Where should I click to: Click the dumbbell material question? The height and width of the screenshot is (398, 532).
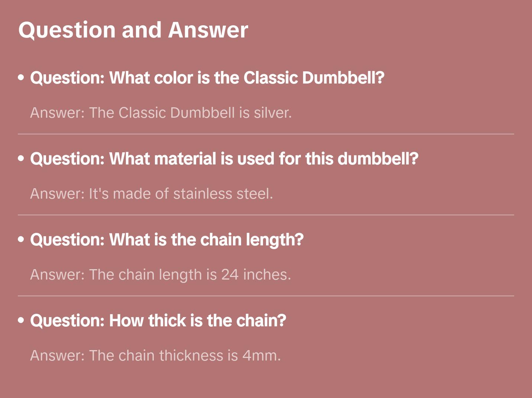point(224,159)
